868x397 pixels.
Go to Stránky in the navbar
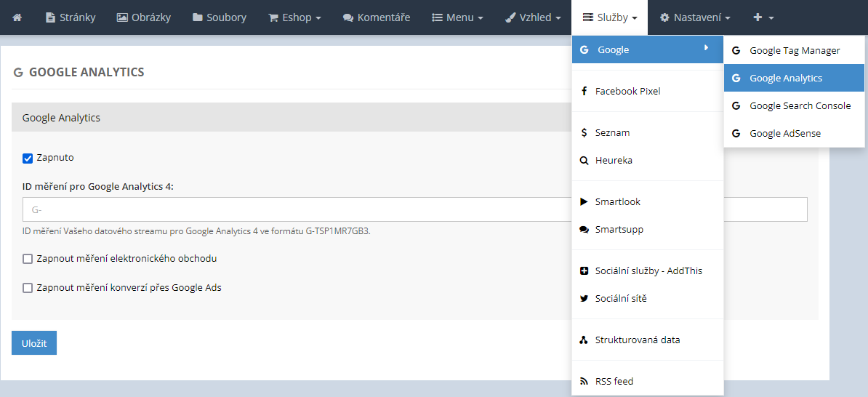[x=71, y=17]
